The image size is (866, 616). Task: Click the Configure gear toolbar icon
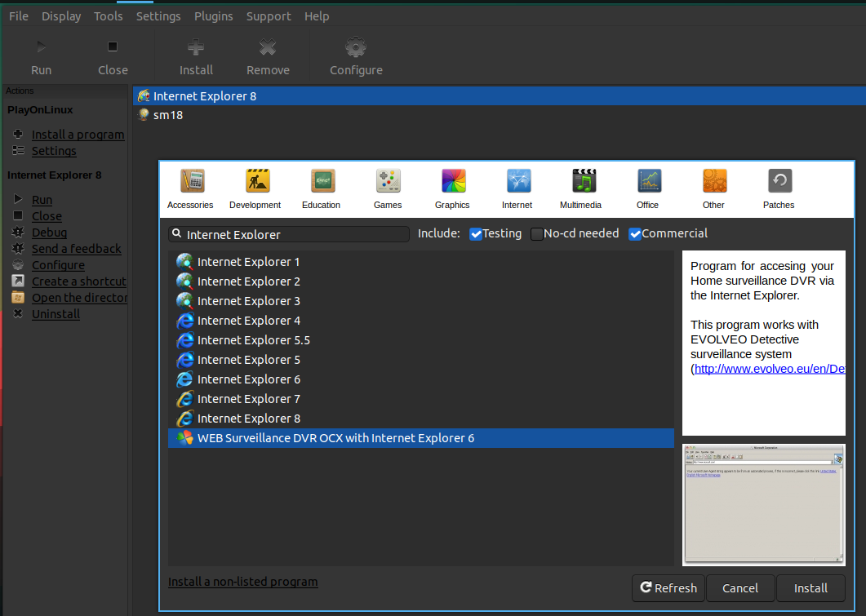pos(356,47)
